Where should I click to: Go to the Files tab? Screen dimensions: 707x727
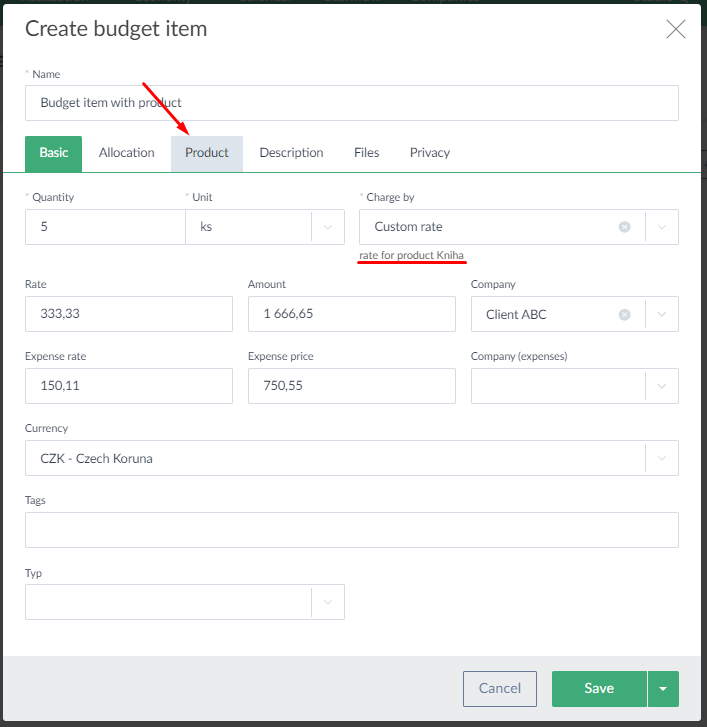pyautogui.click(x=366, y=153)
